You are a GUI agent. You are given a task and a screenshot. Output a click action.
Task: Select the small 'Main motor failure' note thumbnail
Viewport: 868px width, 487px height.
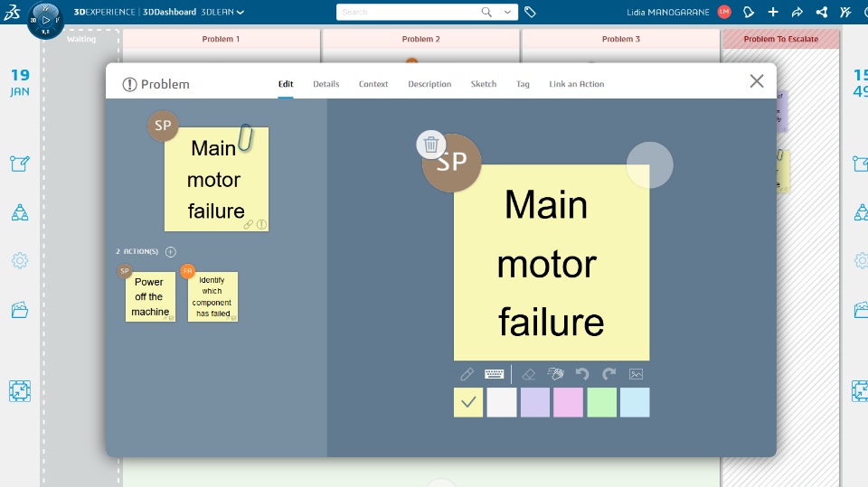tap(216, 179)
